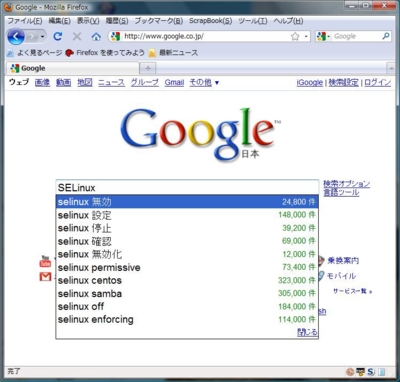Image resolution: width=400 pixels, height=382 pixels.
Task: Go to the Home page icon
Action: coord(96,36)
